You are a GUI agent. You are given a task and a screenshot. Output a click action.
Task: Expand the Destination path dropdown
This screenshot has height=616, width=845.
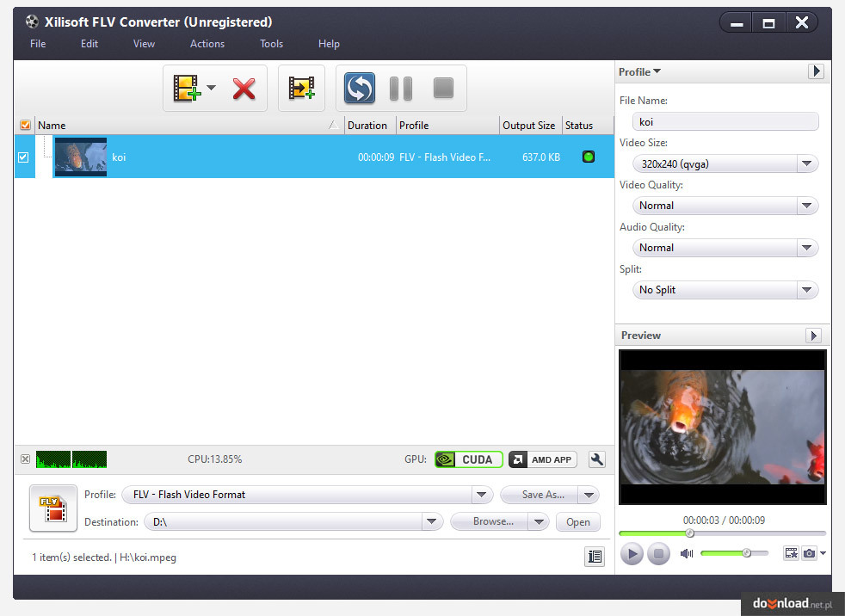431,521
